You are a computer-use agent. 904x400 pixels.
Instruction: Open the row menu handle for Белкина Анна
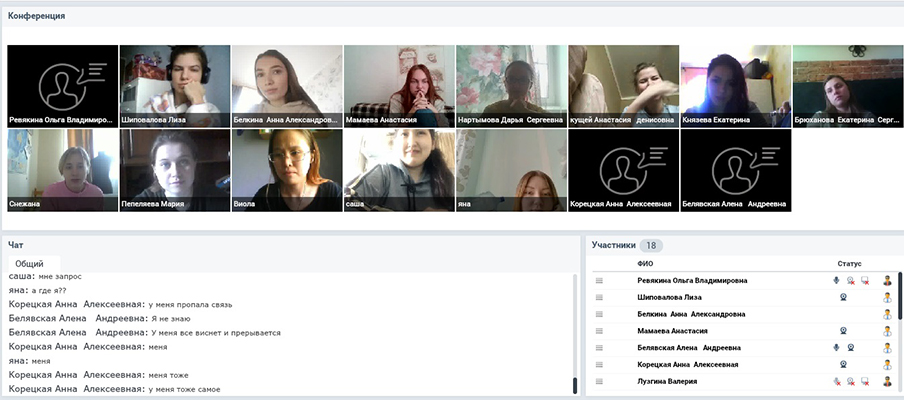pyautogui.click(x=600, y=314)
